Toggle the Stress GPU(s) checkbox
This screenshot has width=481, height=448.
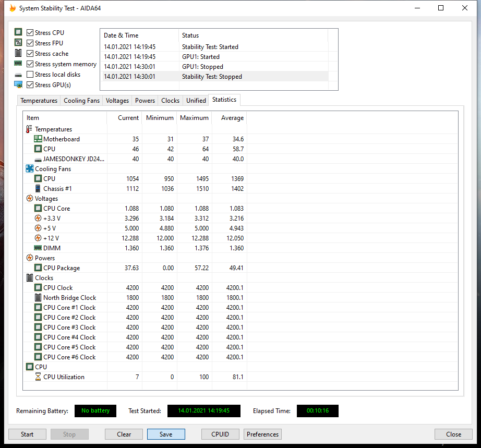pyautogui.click(x=30, y=84)
